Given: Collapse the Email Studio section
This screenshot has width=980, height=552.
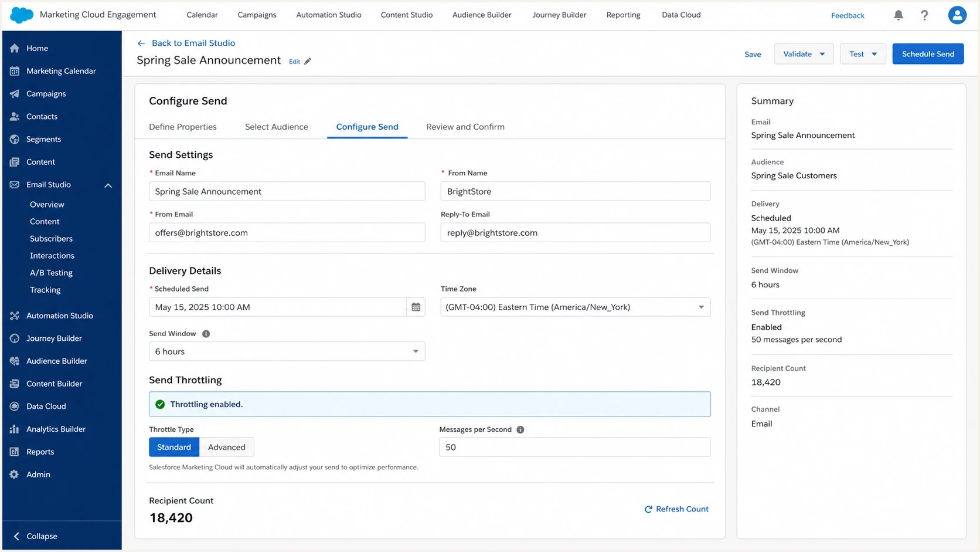Looking at the screenshot, I should click(x=108, y=185).
